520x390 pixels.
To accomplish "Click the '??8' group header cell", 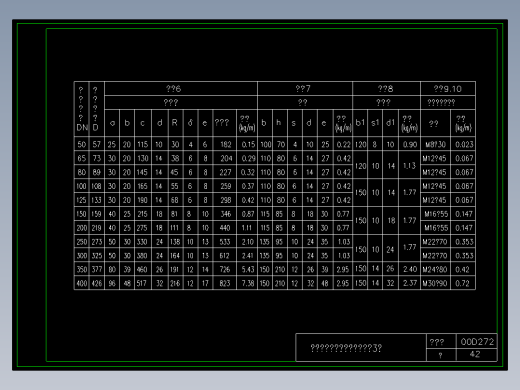I will click(x=386, y=89).
